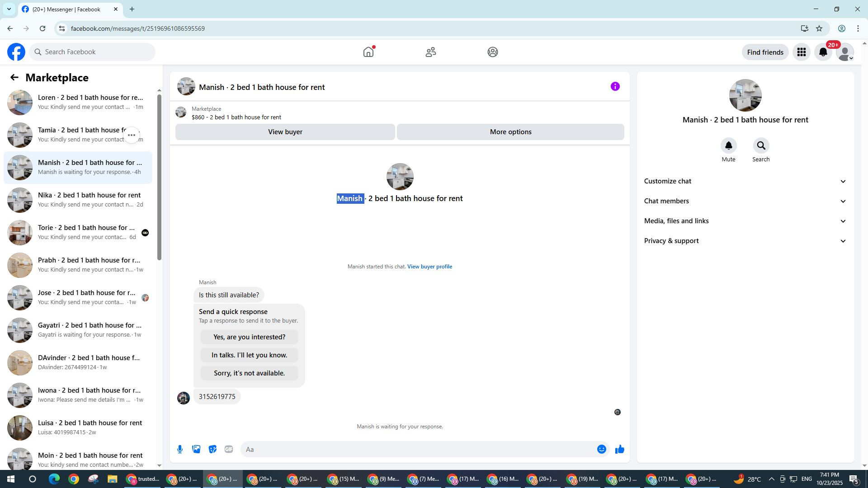Image resolution: width=868 pixels, height=488 pixels.
Task: Open the emoji picker in message box
Action: (x=601, y=449)
